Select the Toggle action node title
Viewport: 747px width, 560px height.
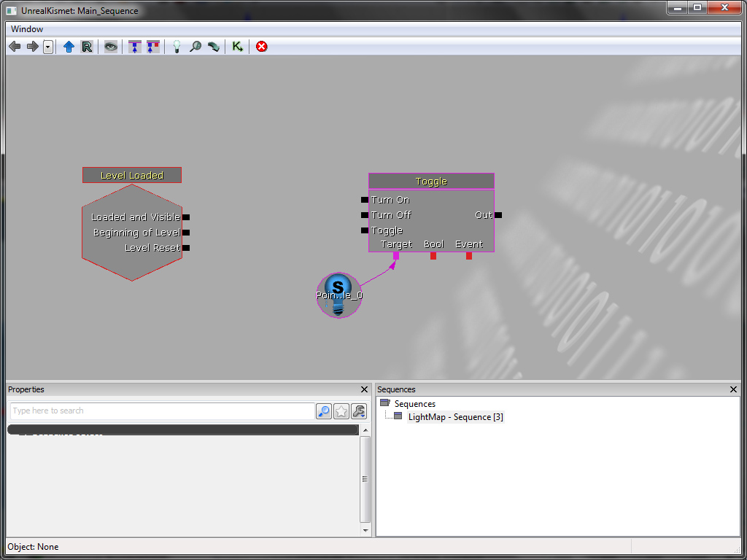click(x=431, y=182)
